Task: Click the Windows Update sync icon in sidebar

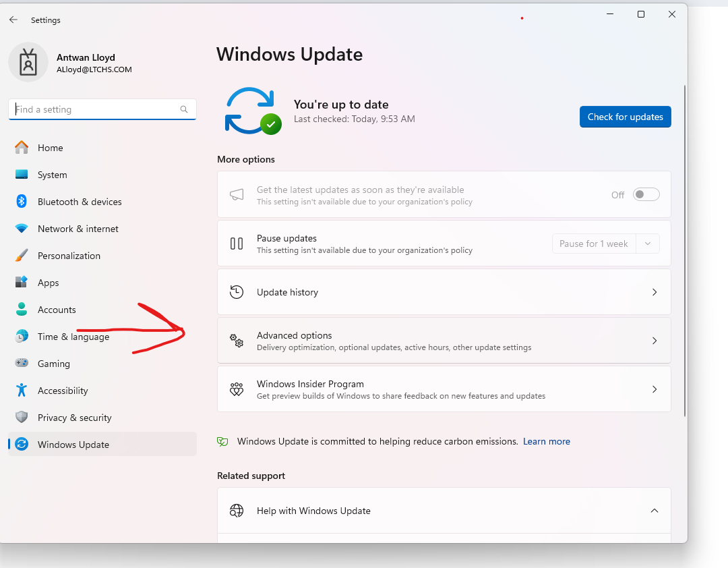Action: coord(22,444)
